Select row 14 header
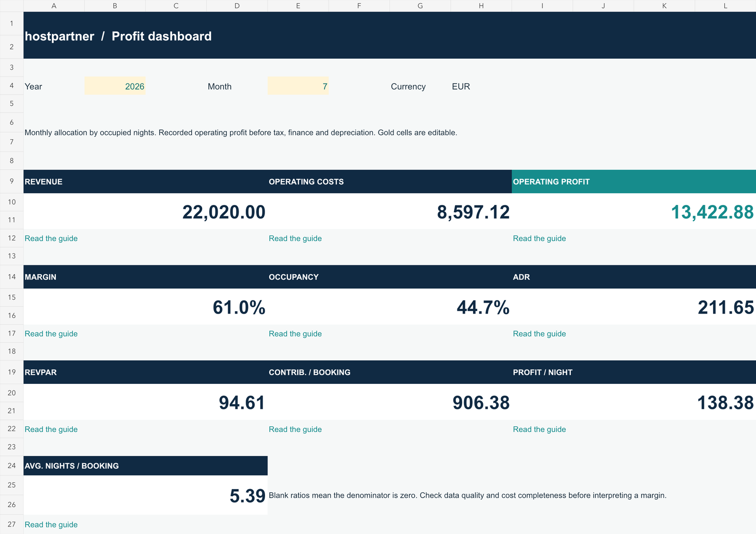 12,277
